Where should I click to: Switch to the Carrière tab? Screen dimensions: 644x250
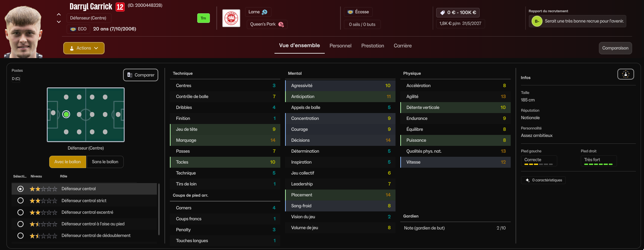402,46
